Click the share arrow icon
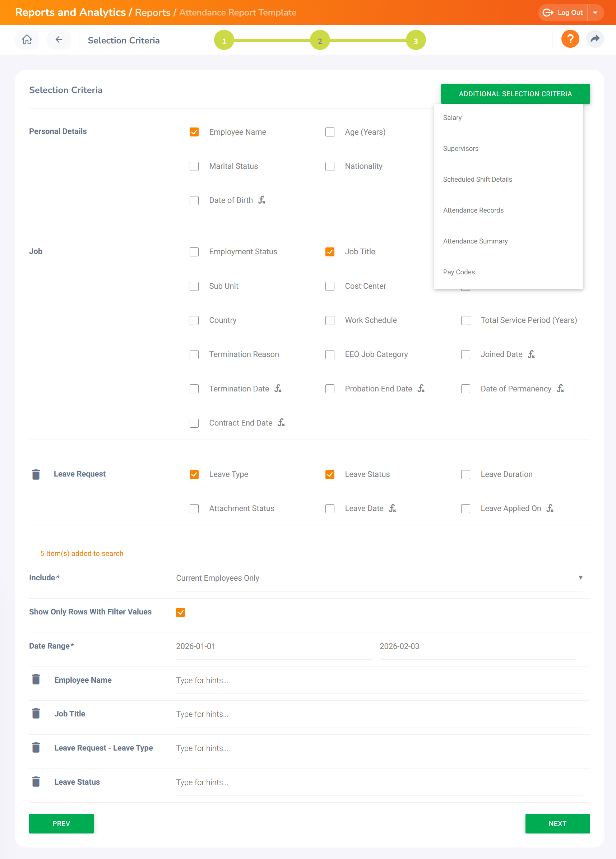 click(x=595, y=39)
